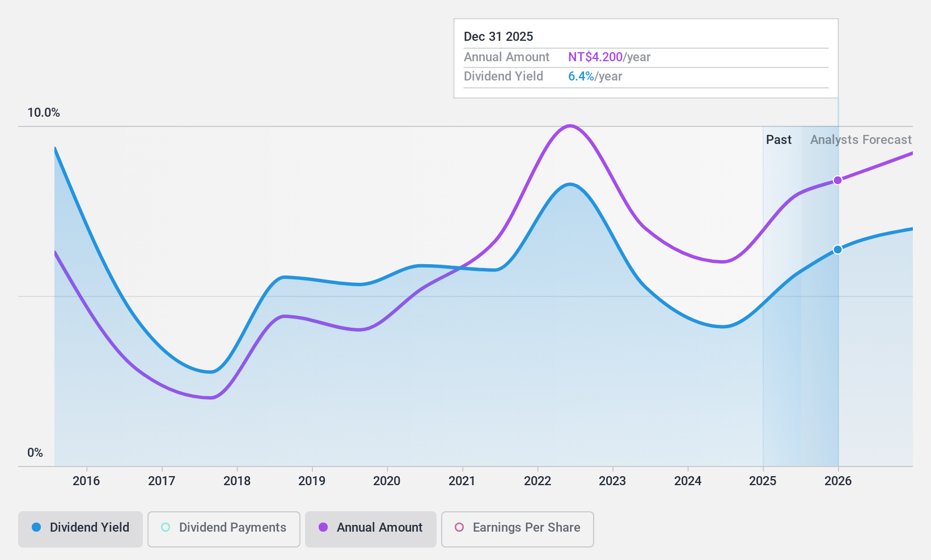Click the 2016 axis label
This screenshot has height=560, width=931.
[x=86, y=481]
